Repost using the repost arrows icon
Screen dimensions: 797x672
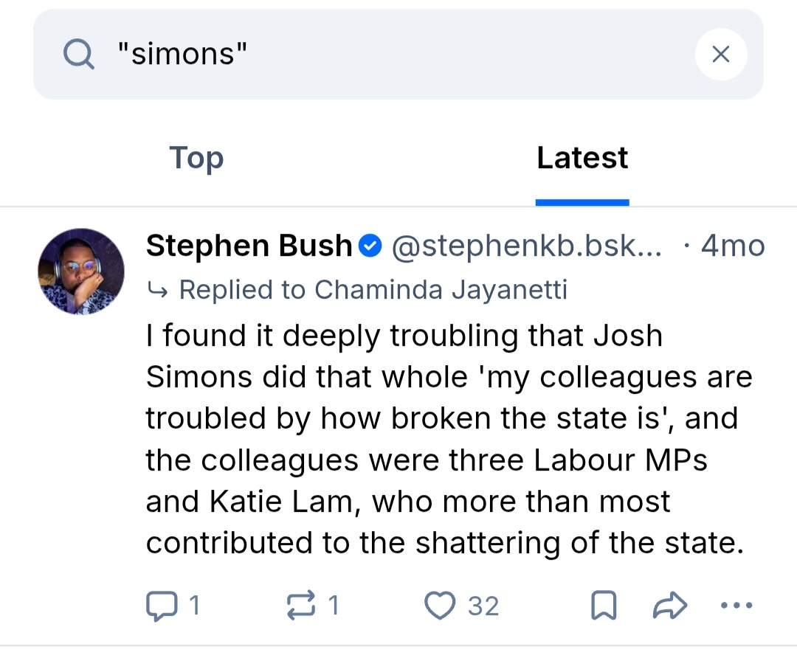click(300, 606)
